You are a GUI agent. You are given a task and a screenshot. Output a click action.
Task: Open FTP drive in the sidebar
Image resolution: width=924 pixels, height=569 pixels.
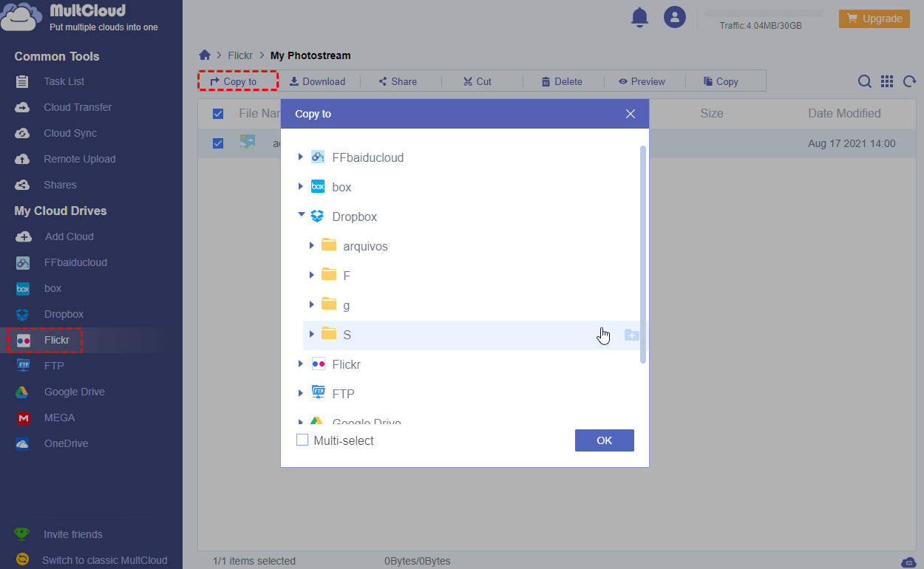coord(54,366)
